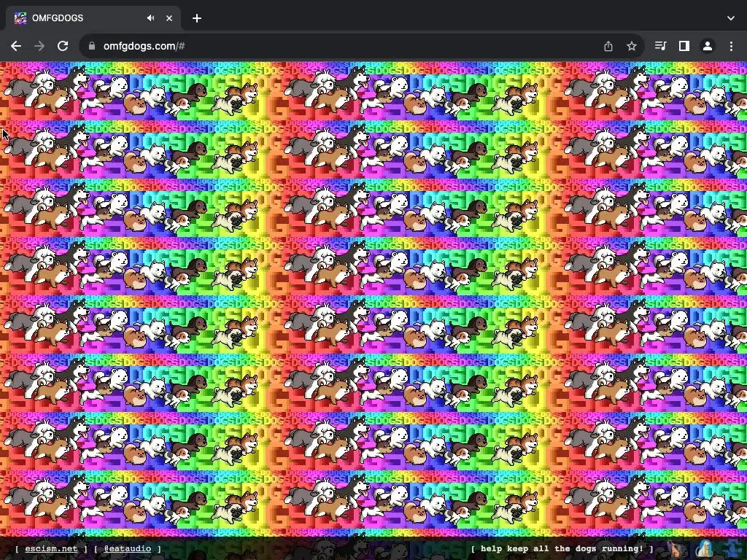The height and width of the screenshot is (560, 747).
Task: Open the Chrome profile menu
Action: point(708,46)
